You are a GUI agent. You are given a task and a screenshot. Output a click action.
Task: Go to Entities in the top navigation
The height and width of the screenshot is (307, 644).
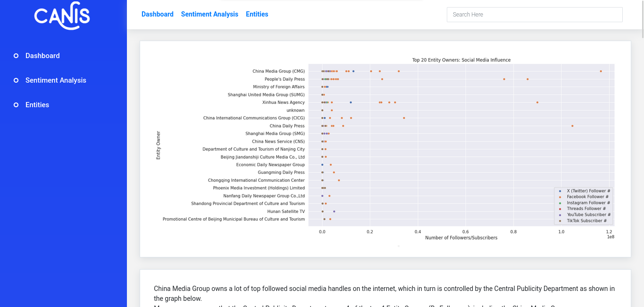257,14
